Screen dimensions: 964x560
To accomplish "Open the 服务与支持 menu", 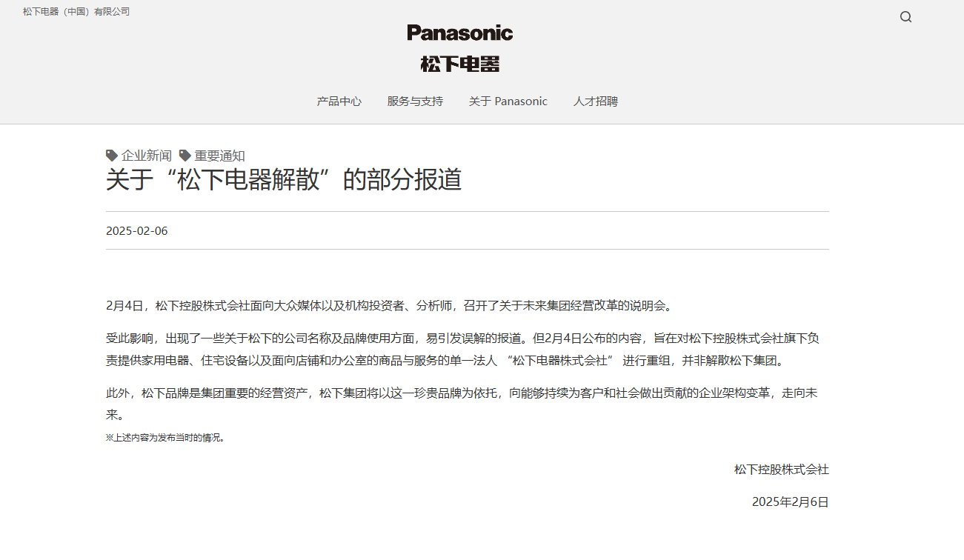I will tap(415, 101).
